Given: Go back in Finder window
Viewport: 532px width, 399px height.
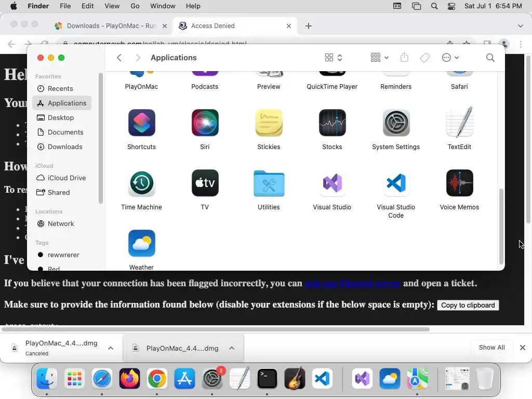Looking at the screenshot, I should click(x=119, y=58).
